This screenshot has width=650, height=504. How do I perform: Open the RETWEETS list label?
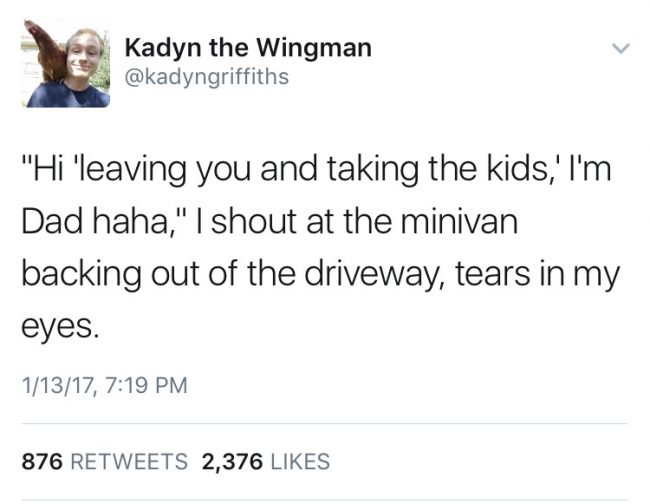point(129,462)
